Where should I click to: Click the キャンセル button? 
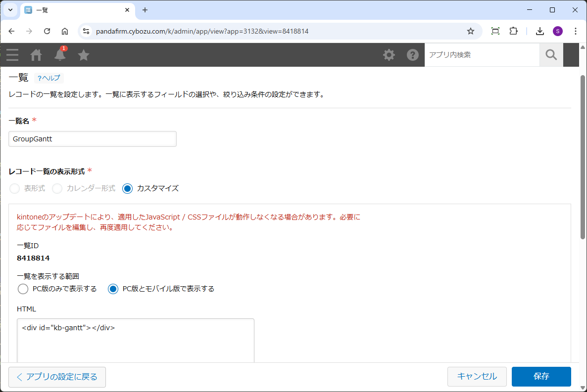tap(477, 377)
